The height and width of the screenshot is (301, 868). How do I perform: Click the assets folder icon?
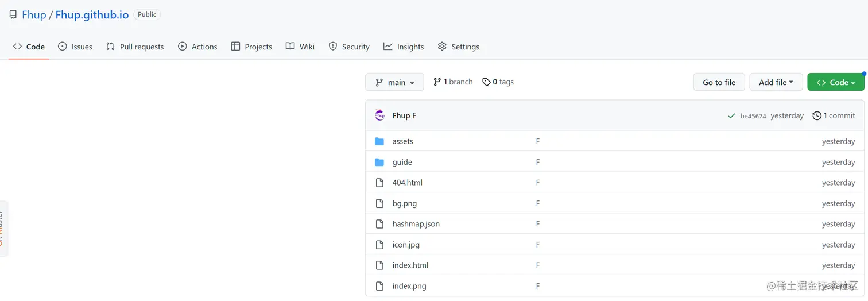pos(379,141)
